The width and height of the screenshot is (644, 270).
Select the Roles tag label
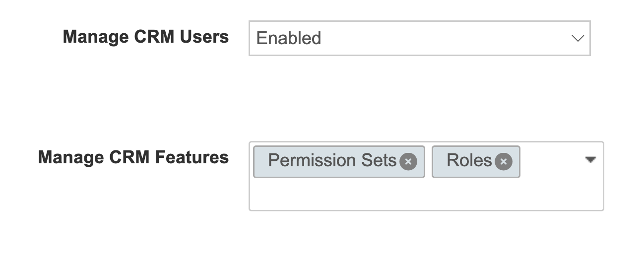469,161
